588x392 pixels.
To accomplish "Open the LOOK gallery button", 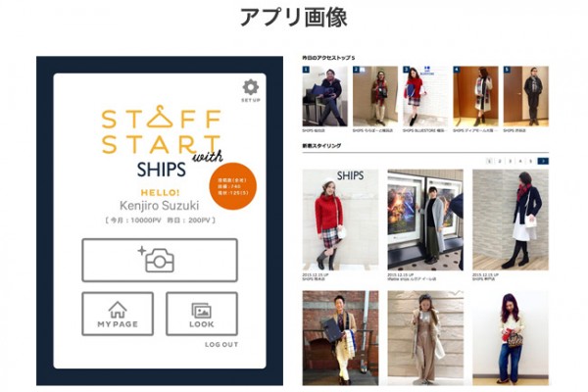I will click(202, 314).
